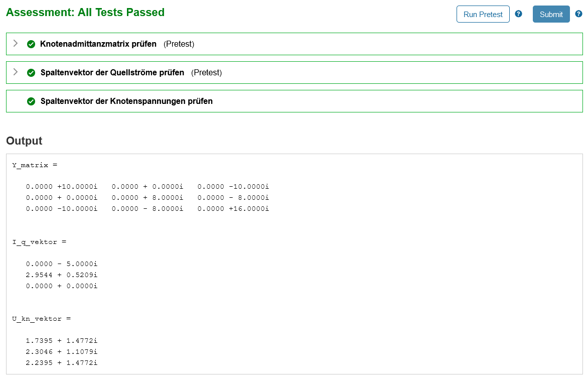
Task: Click the U_kn_vektor = label in output
Action: (x=41, y=319)
